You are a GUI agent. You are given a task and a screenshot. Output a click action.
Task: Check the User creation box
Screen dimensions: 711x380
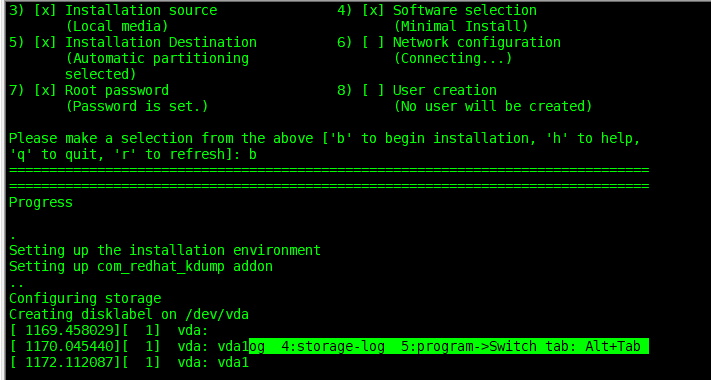pos(373,90)
